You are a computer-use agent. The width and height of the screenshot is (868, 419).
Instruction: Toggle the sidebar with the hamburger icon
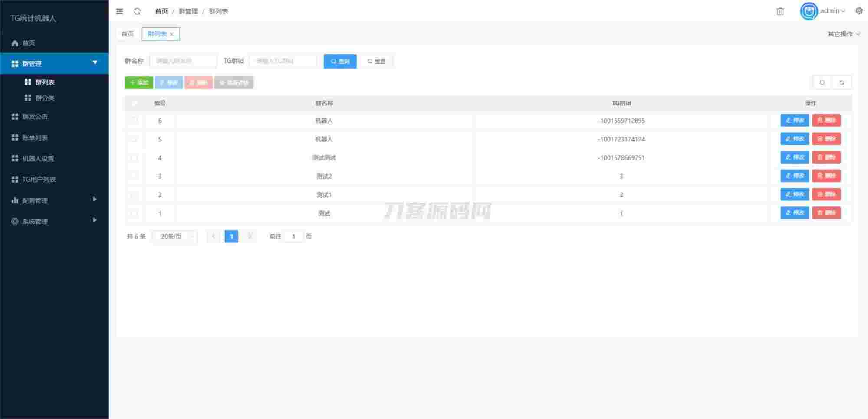pos(120,11)
